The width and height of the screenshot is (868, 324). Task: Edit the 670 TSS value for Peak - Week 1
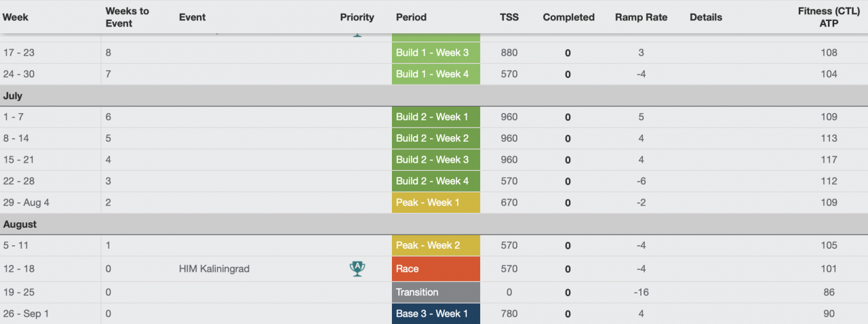509,203
